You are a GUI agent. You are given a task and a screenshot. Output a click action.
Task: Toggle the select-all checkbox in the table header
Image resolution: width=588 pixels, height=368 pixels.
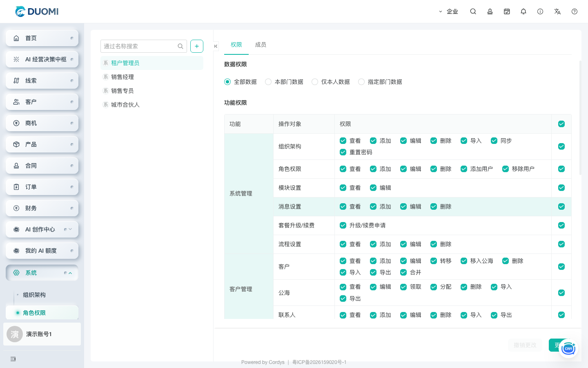(561, 124)
